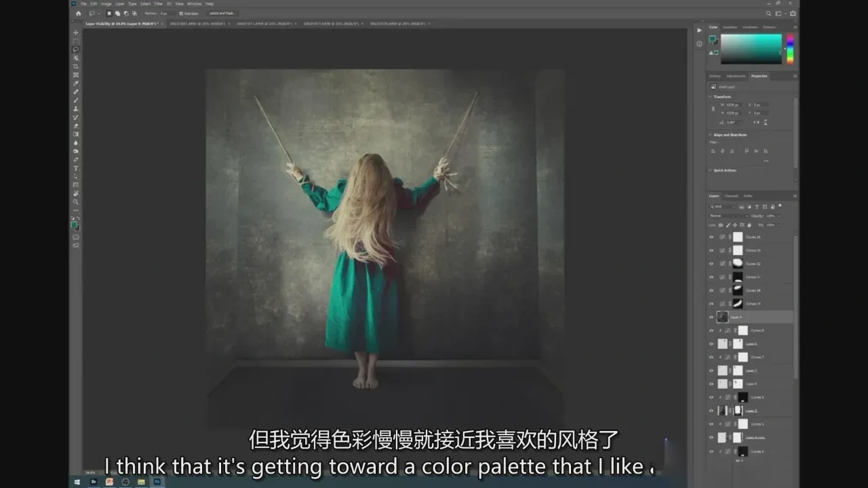Image resolution: width=868 pixels, height=488 pixels.
Task: Click the Home icon in options bar
Action: [79, 13]
